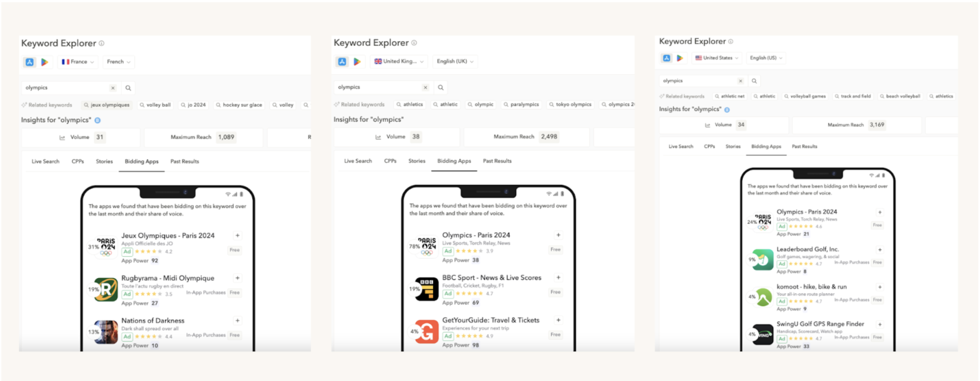Click the info icon beside Keyword Explorer, US panel
Image resolution: width=980 pixels, height=381 pixels.
730,41
